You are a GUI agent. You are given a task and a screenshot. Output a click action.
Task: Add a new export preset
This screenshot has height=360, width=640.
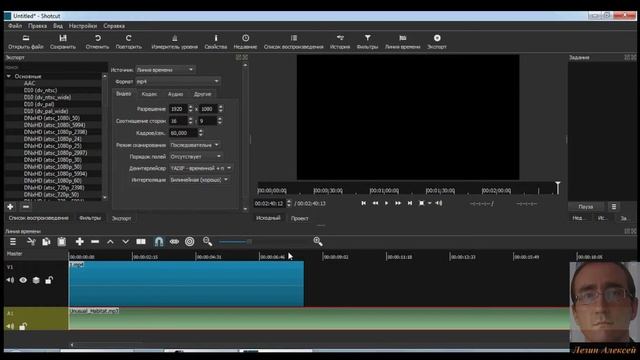10,207
